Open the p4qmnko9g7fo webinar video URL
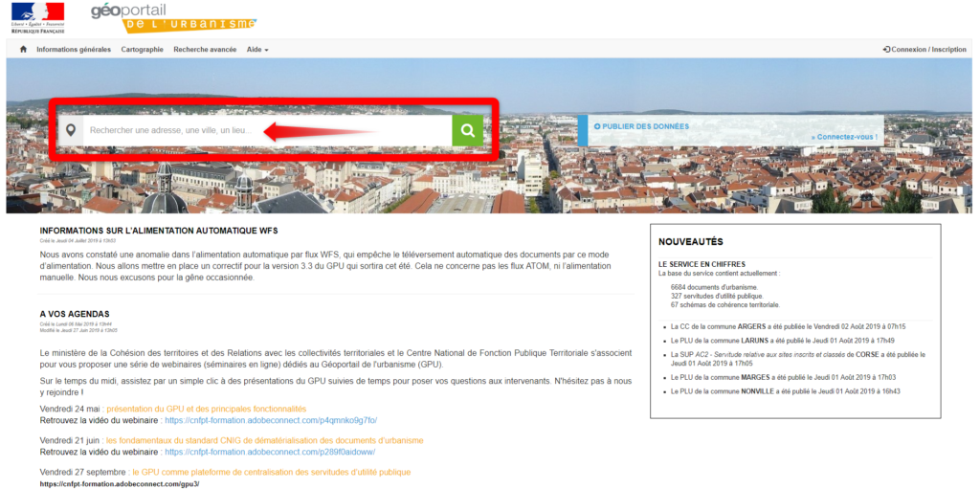980x489 pixels. (x=271, y=419)
